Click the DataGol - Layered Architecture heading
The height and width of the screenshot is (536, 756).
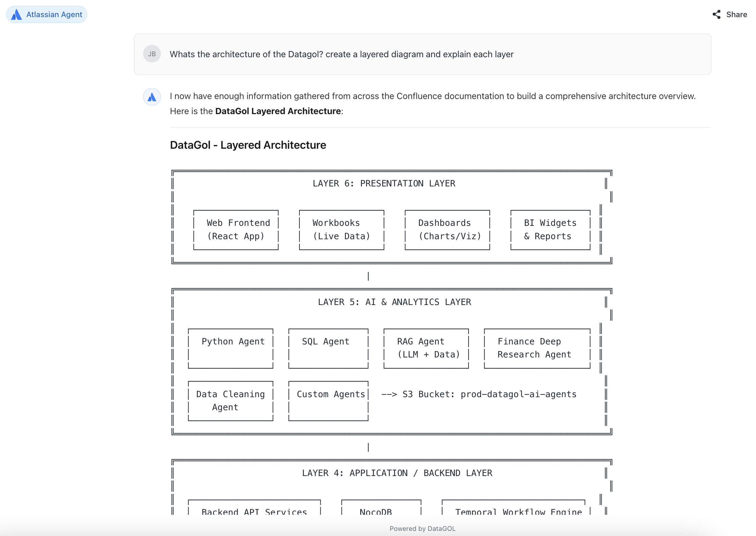pos(248,145)
